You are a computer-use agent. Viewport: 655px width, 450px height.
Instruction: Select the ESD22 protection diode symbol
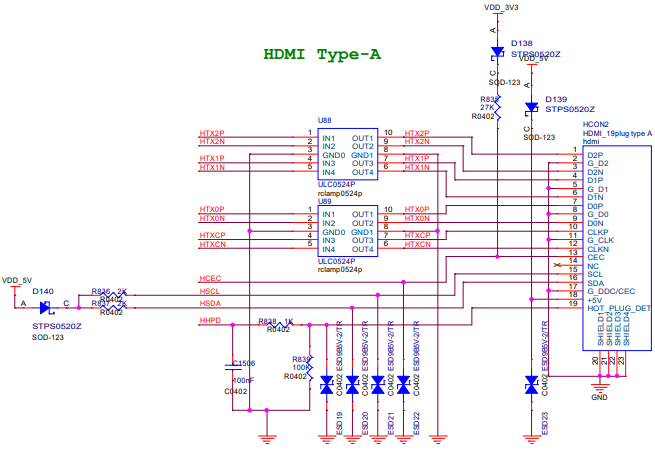[x=404, y=385]
